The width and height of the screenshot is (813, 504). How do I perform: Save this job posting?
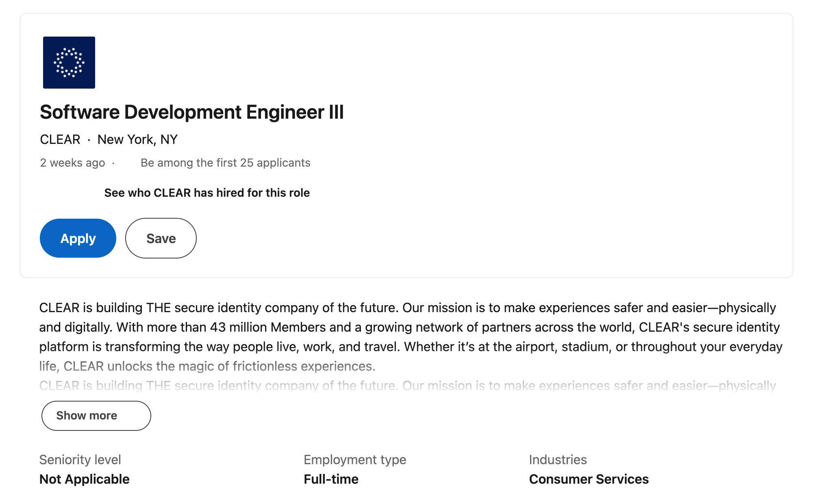point(161,238)
